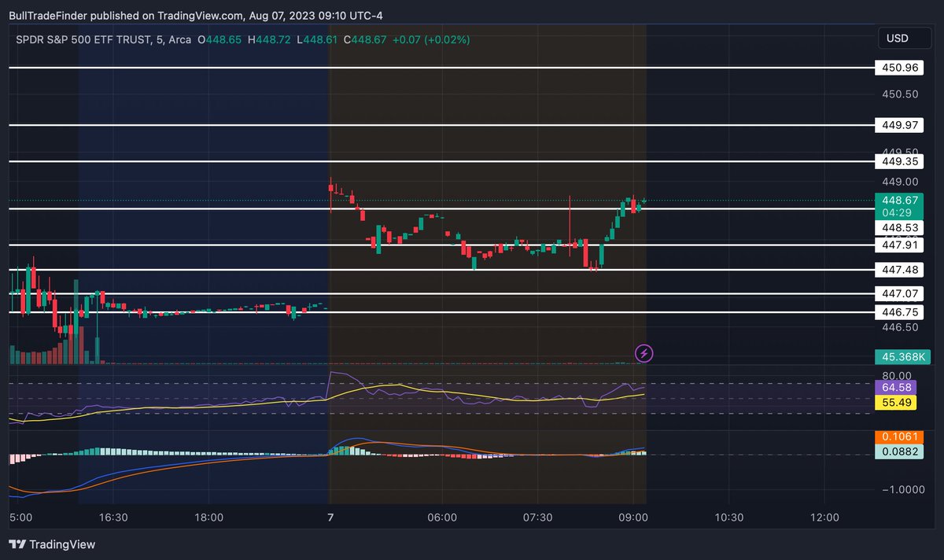Select the 449.35 price level label
Viewport: 944px width, 560px height.
point(900,161)
